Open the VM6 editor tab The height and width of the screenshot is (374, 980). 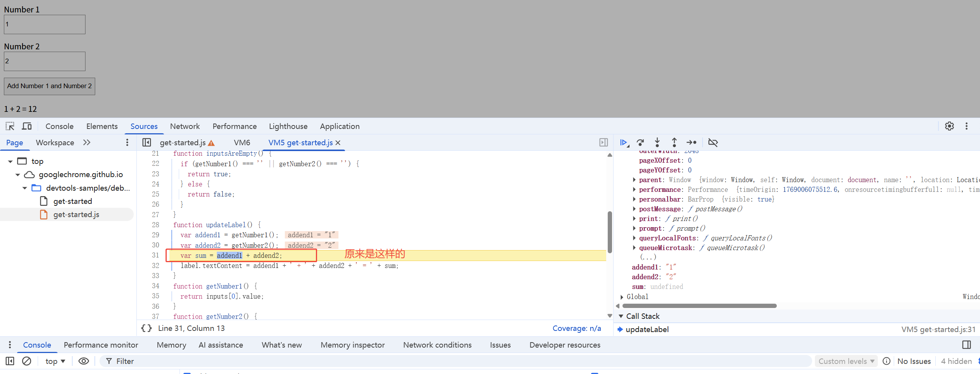(242, 143)
